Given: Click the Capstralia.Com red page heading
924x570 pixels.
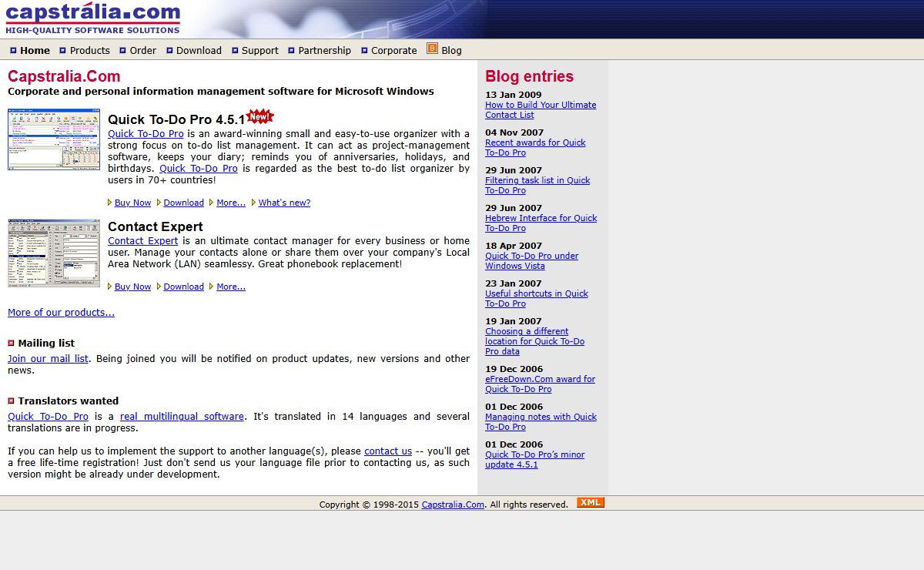Looking at the screenshot, I should [64, 76].
